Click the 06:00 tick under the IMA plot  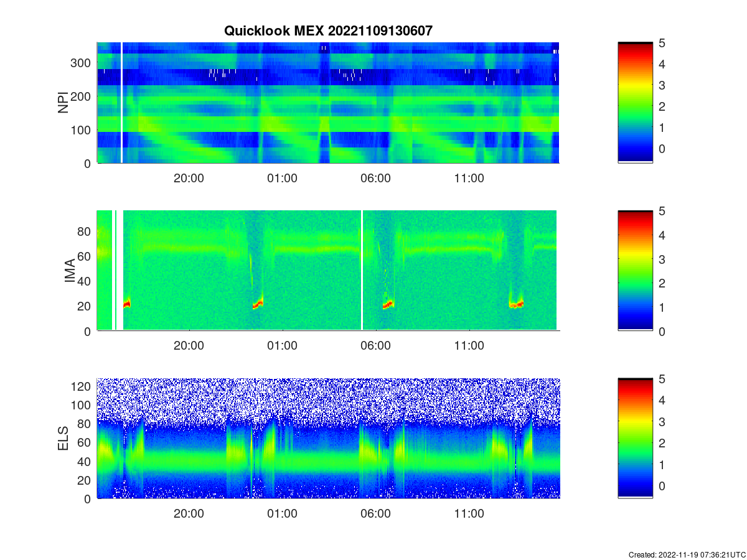pyautogui.click(x=375, y=347)
